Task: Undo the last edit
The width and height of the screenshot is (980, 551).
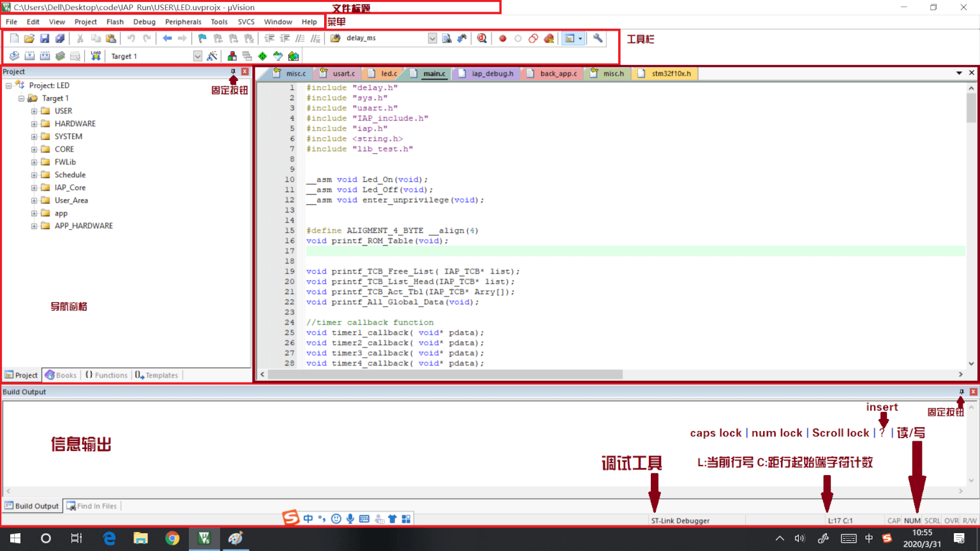Action: tap(131, 38)
